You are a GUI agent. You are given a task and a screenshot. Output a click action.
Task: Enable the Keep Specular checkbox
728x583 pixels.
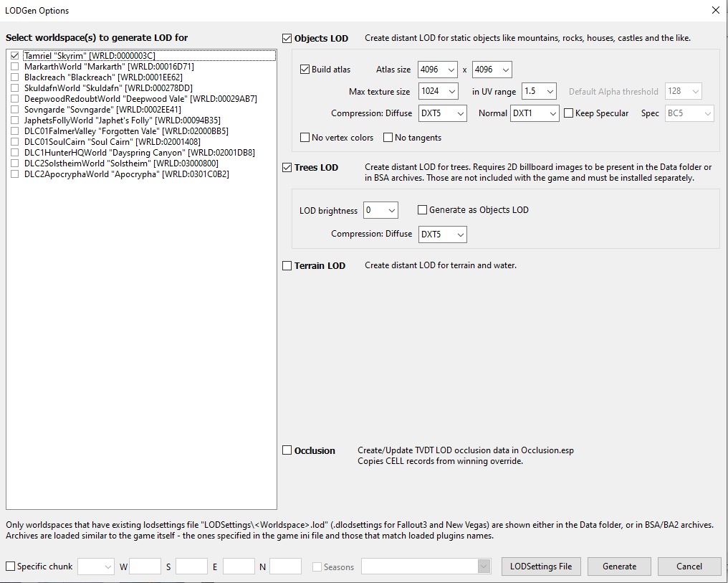point(569,113)
